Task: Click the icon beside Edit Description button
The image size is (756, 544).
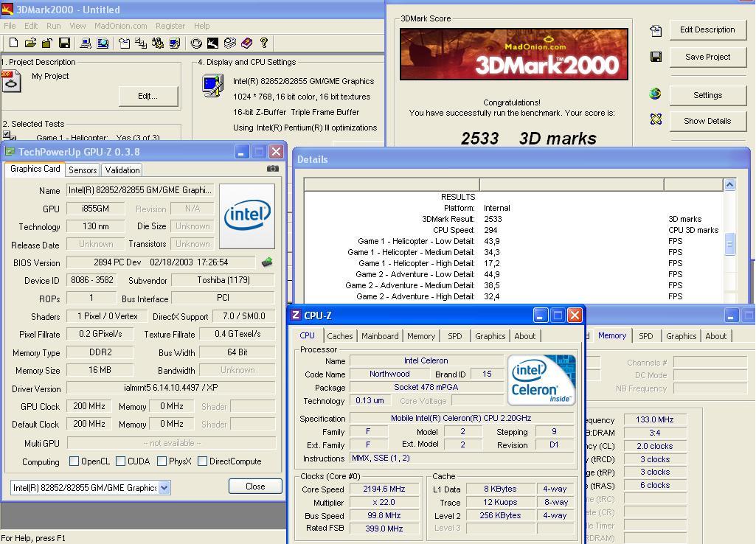Action: pos(656,31)
